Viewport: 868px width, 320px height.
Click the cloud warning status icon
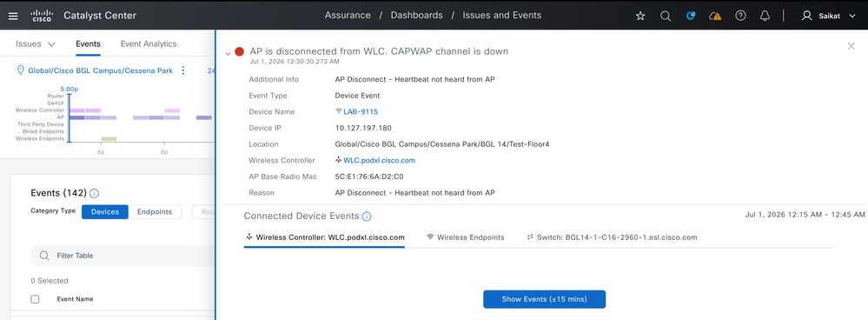point(715,16)
